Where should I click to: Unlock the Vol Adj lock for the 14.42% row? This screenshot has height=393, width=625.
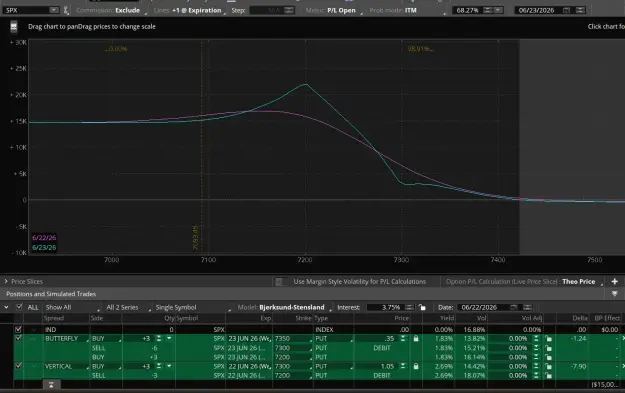tap(549, 366)
